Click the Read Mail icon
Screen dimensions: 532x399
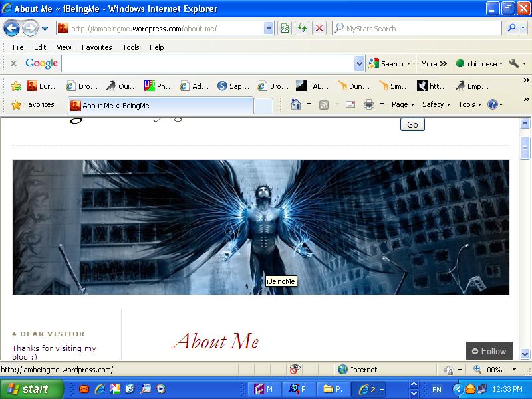point(350,104)
